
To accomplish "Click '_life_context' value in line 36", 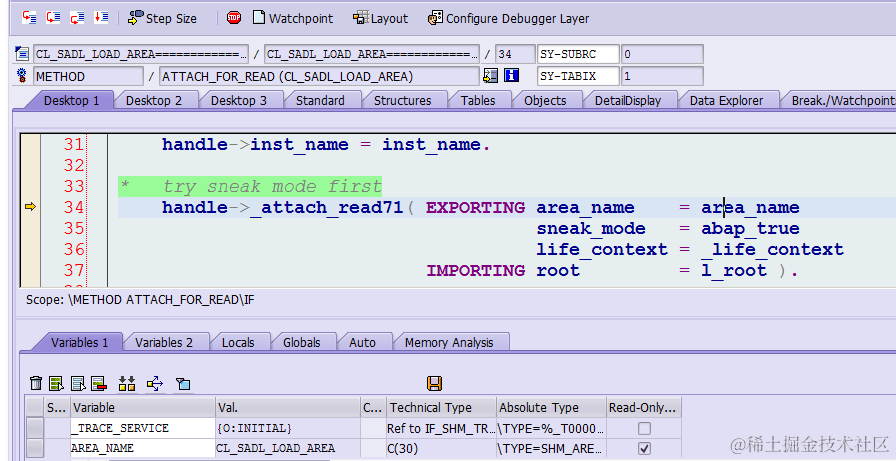I will pos(773,249).
